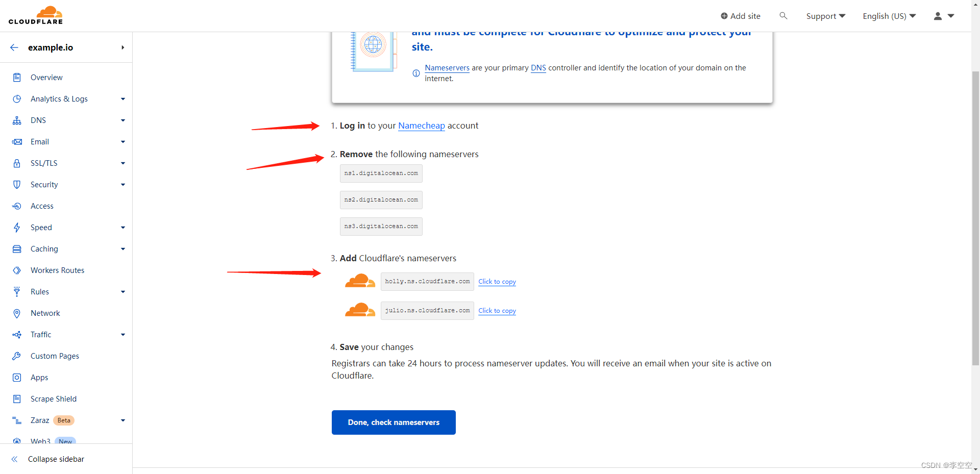Open the Apps section

(39, 378)
